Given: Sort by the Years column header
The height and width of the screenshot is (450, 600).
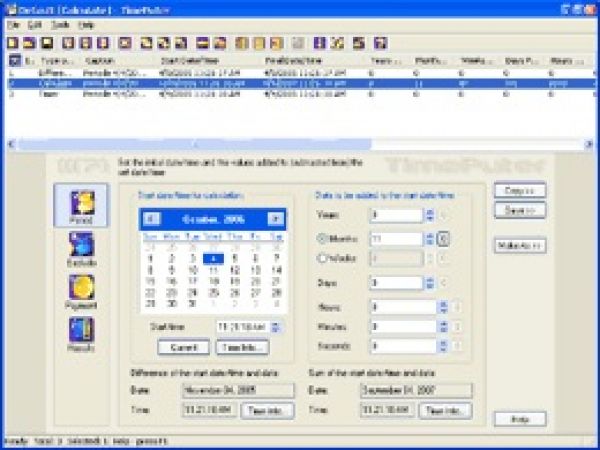Looking at the screenshot, I should click(385, 61).
